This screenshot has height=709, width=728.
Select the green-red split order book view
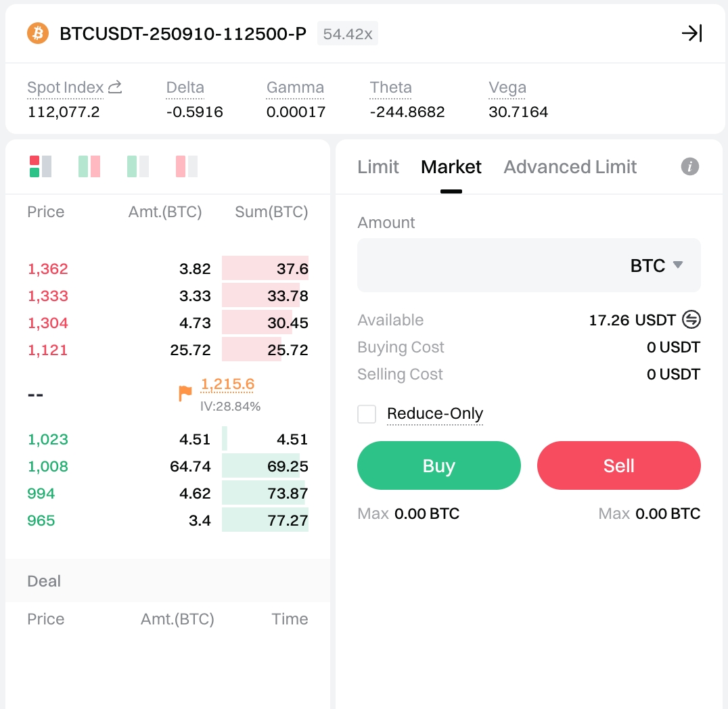(89, 166)
